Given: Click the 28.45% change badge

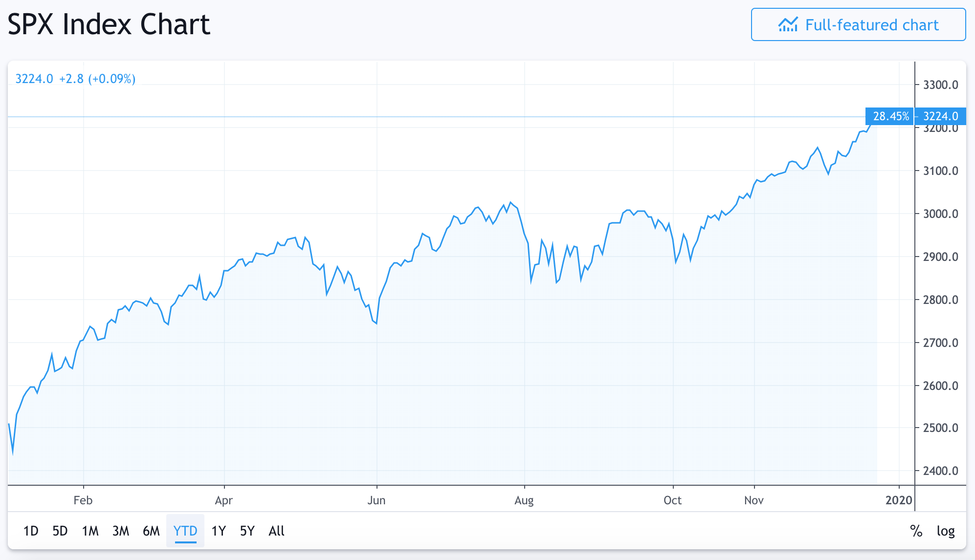Looking at the screenshot, I should coord(890,116).
